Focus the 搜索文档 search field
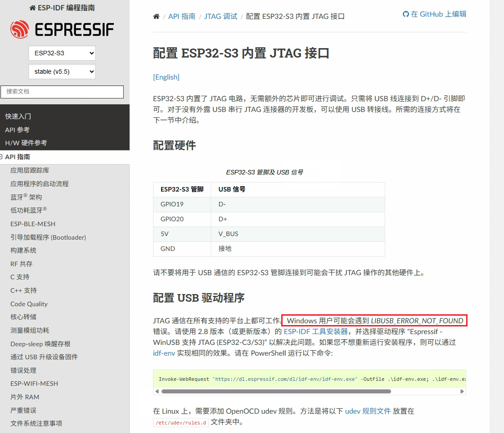Image resolution: width=504 pixels, height=433 pixels. [x=62, y=92]
